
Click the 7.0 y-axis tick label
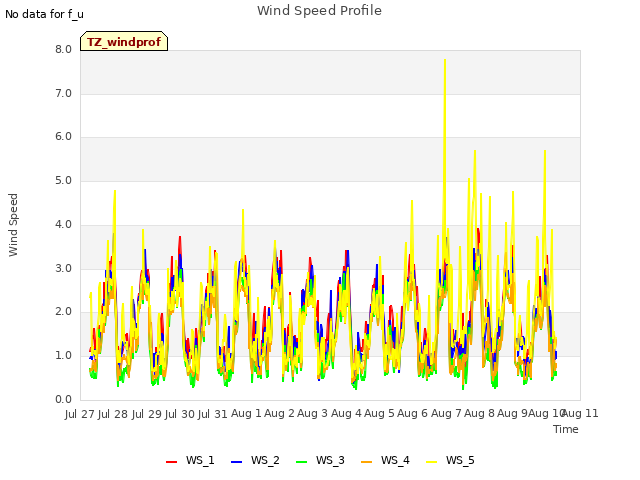63,94
